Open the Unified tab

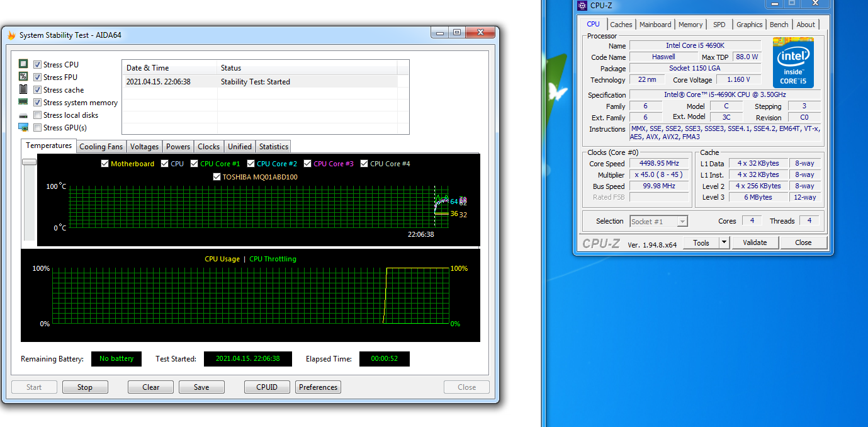click(x=240, y=147)
